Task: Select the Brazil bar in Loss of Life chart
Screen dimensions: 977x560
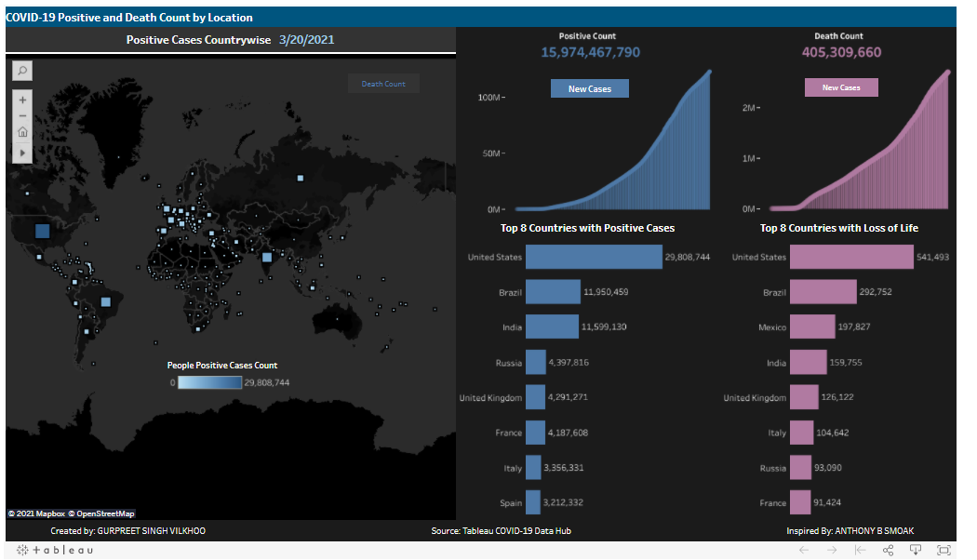Action: (x=823, y=291)
